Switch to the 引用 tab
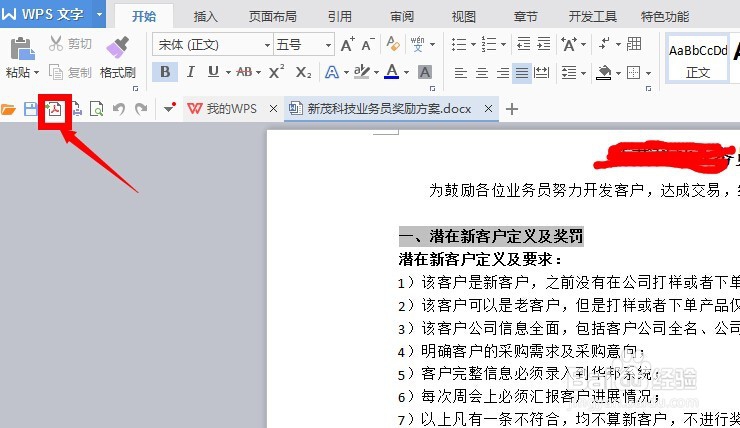 pyautogui.click(x=340, y=17)
